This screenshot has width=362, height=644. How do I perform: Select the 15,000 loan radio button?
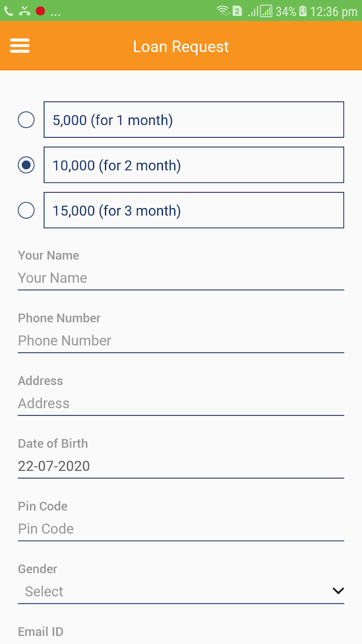[26, 211]
